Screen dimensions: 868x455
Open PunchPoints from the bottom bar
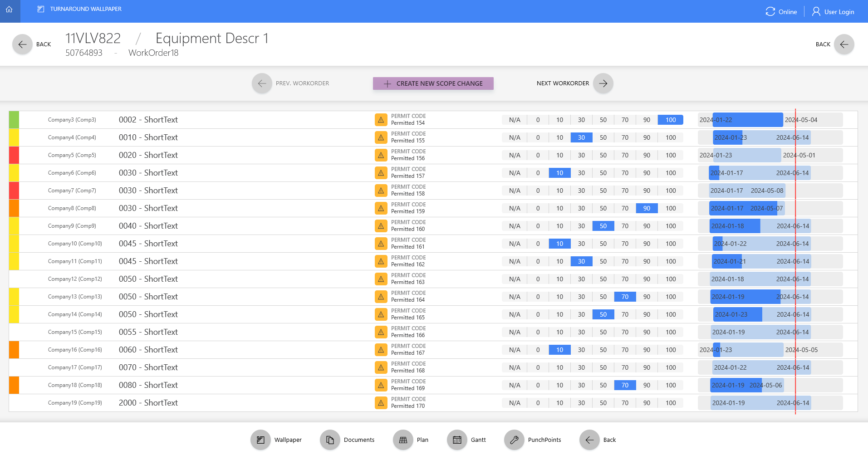pos(514,440)
